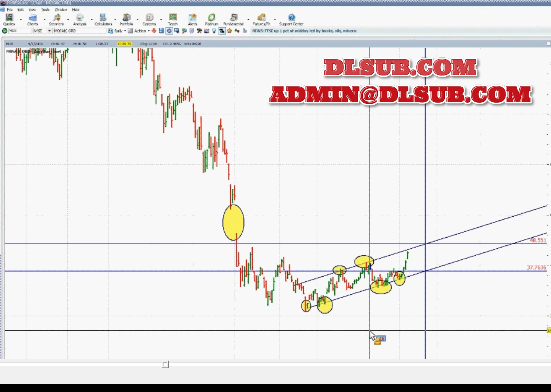This screenshot has height=392, width=551.
Task: Open the Tools menu
Action: (x=45, y=10)
